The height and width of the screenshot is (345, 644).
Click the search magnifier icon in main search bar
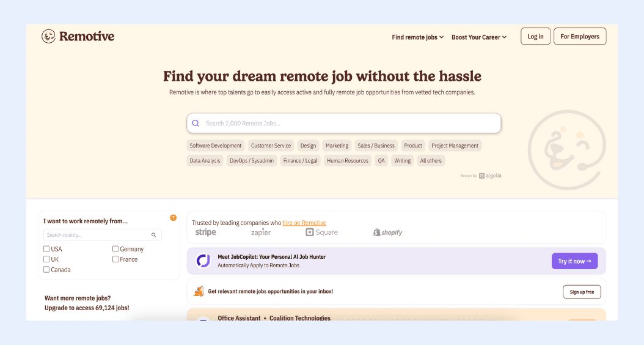[196, 124]
